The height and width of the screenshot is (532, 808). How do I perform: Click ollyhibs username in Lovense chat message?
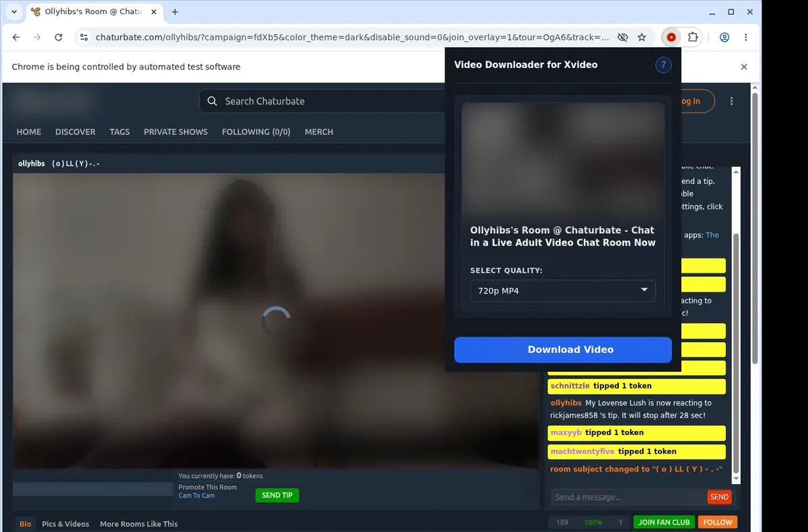point(566,403)
